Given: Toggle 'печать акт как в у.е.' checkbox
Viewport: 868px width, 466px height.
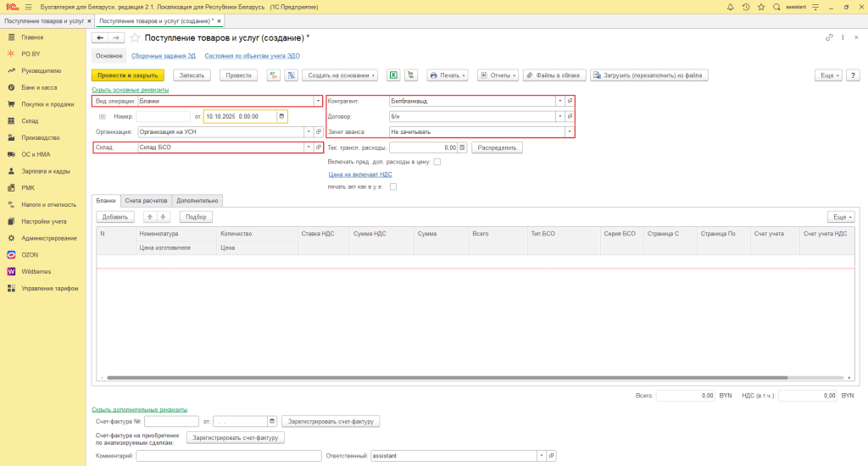Looking at the screenshot, I should [393, 186].
